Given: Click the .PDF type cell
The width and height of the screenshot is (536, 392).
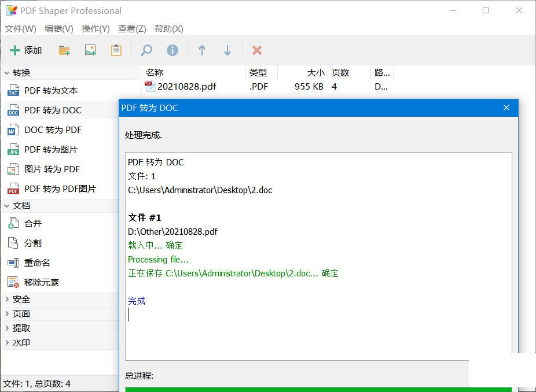Looking at the screenshot, I should coord(258,87).
